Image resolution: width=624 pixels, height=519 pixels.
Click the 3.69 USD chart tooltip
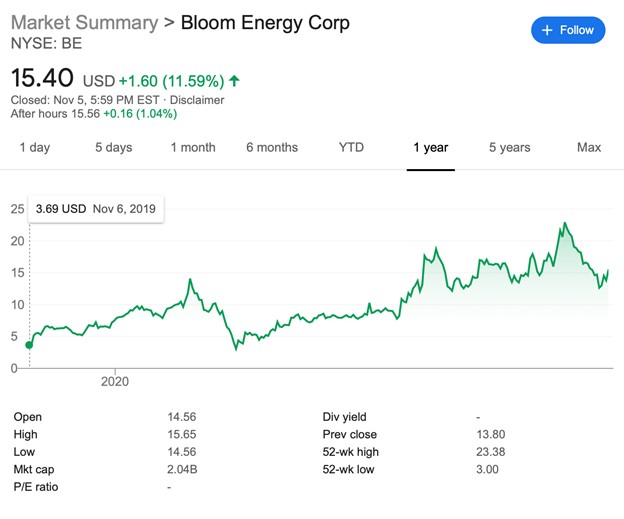click(x=96, y=209)
